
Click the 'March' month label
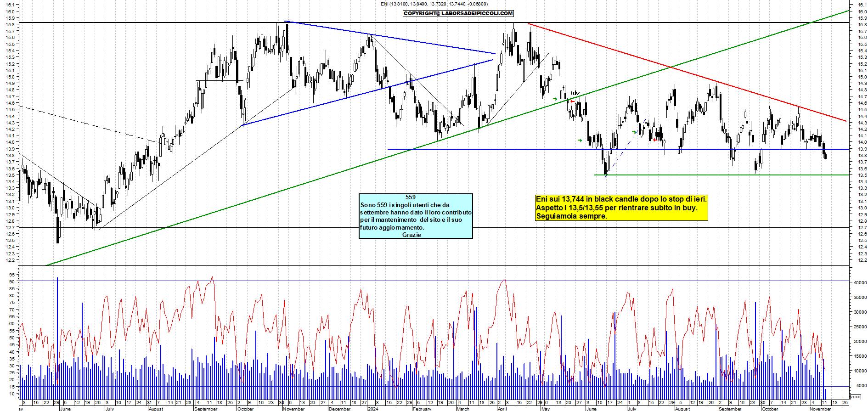(x=463, y=408)
